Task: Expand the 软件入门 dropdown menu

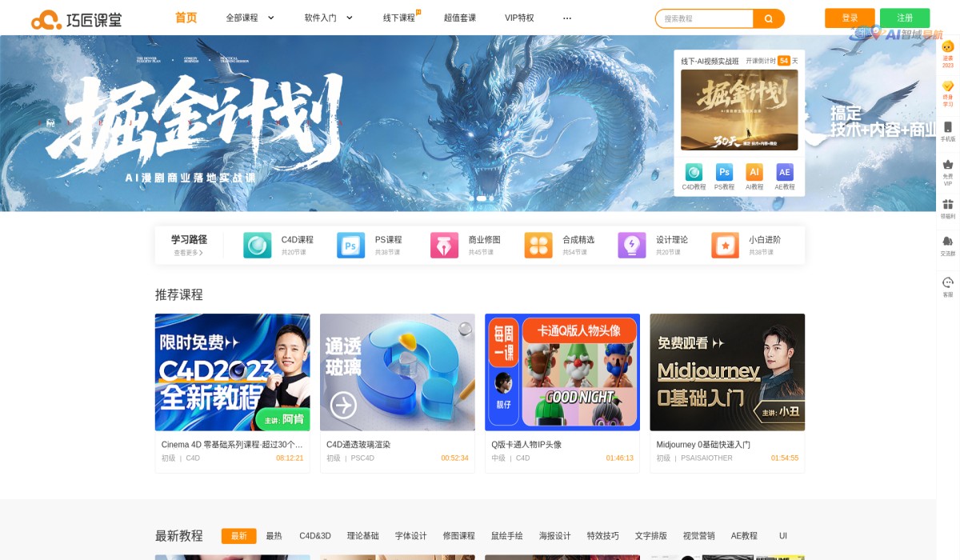Action: 328,17
